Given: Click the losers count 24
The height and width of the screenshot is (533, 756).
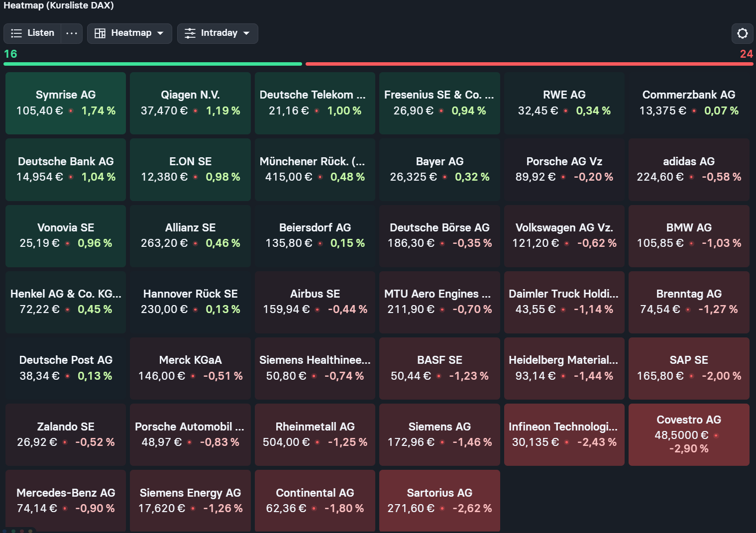Looking at the screenshot, I should click(x=746, y=54).
